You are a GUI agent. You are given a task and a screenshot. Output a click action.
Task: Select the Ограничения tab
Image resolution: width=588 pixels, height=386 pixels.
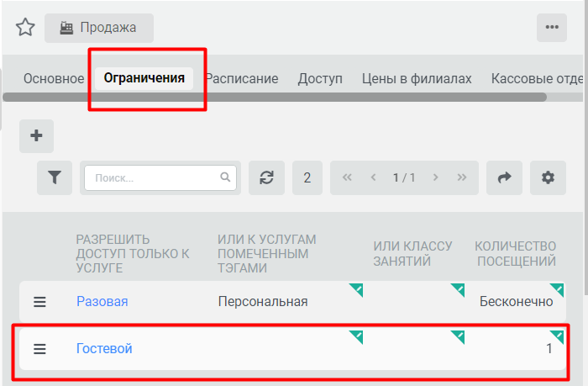coord(144,78)
